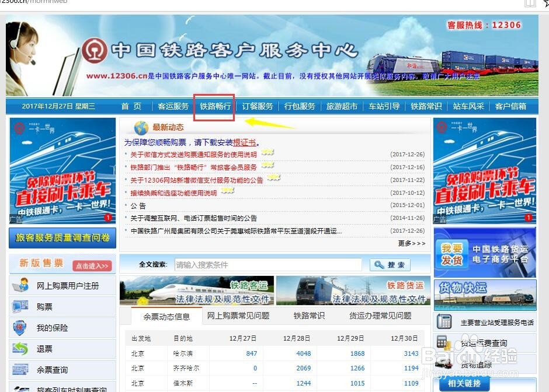Click the green arrow icon for 退票
The image size is (549, 392).
[20, 349]
